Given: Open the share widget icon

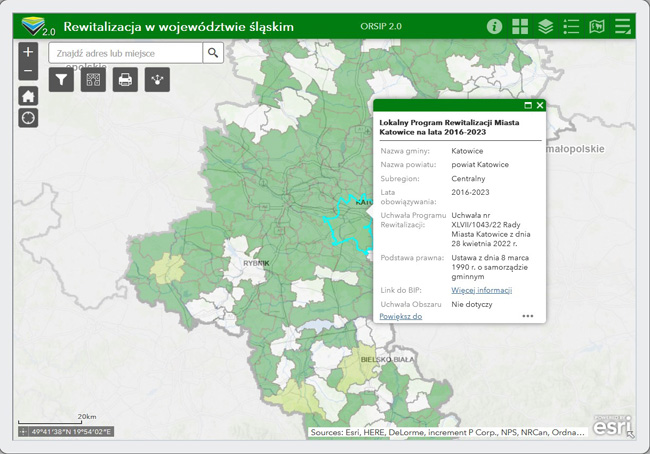Looking at the screenshot, I should [157, 80].
